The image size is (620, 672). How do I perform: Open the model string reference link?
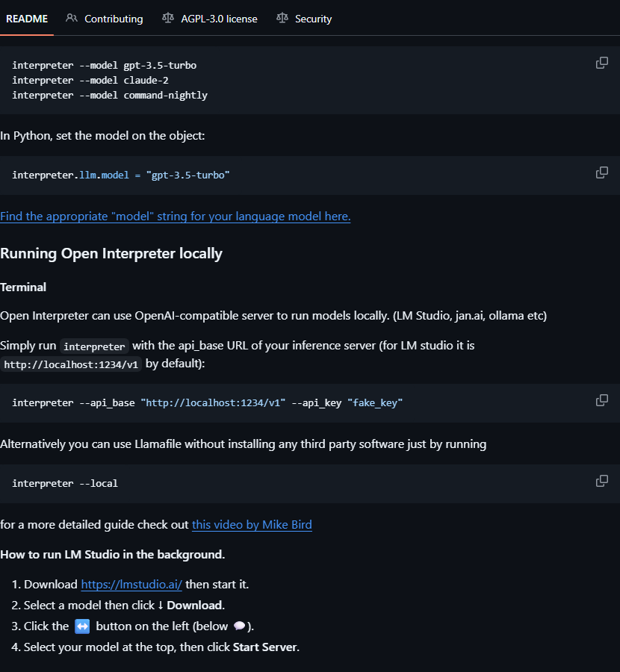pyautogui.click(x=175, y=216)
